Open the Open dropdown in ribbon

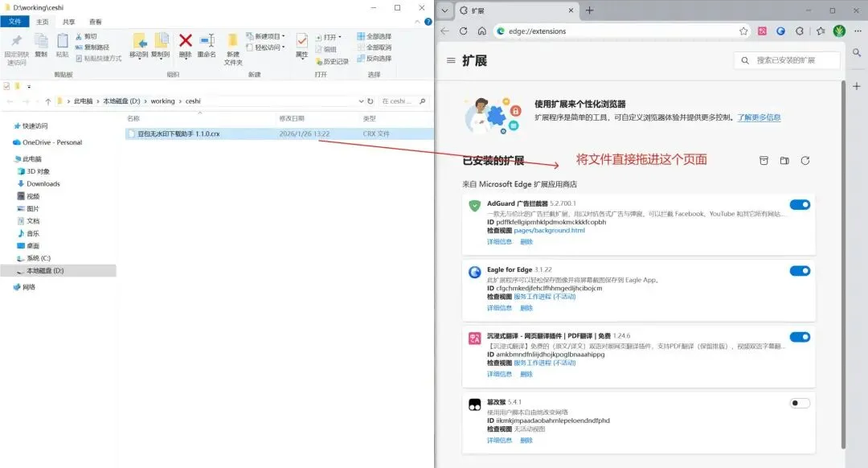pyautogui.click(x=329, y=37)
